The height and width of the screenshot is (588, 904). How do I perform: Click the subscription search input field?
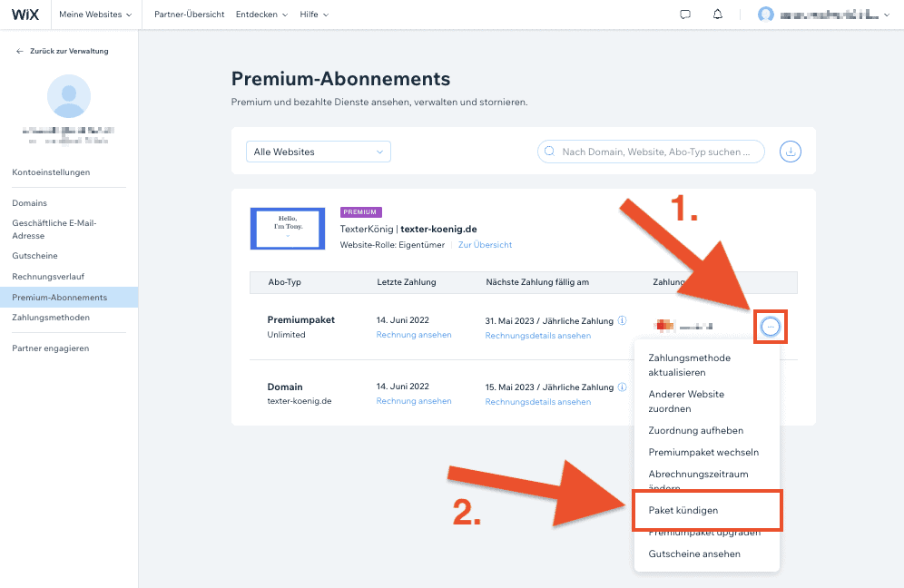tap(651, 152)
